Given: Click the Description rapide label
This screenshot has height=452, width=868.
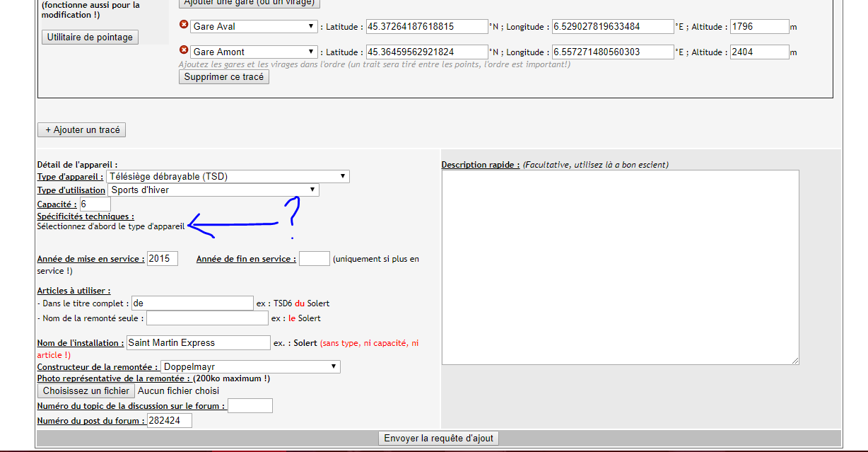Looking at the screenshot, I should tap(481, 165).
